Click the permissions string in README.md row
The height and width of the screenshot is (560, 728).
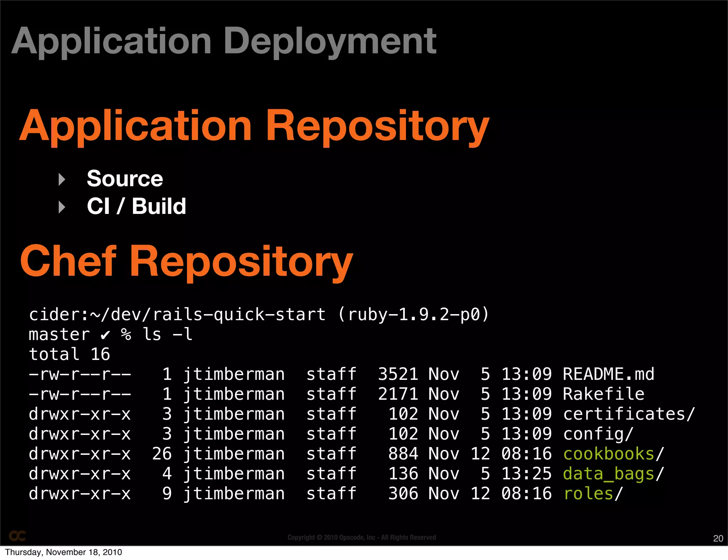(x=80, y=374)
